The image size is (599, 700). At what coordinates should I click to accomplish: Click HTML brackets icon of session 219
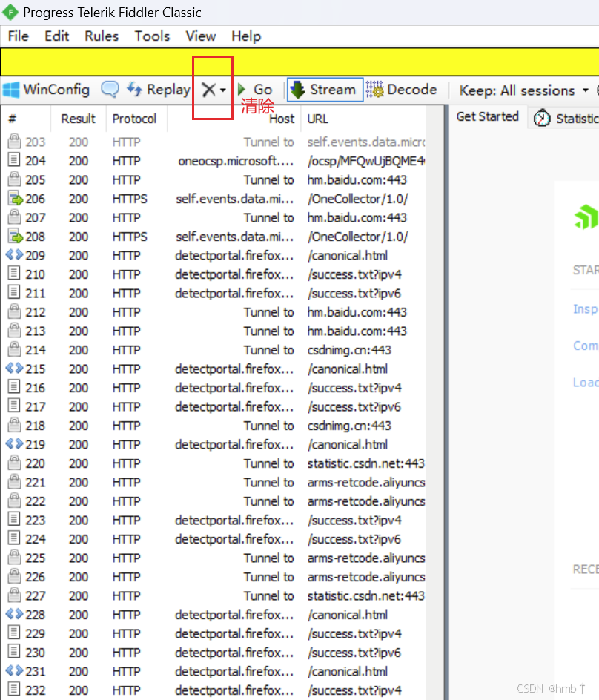coord(14,443)
